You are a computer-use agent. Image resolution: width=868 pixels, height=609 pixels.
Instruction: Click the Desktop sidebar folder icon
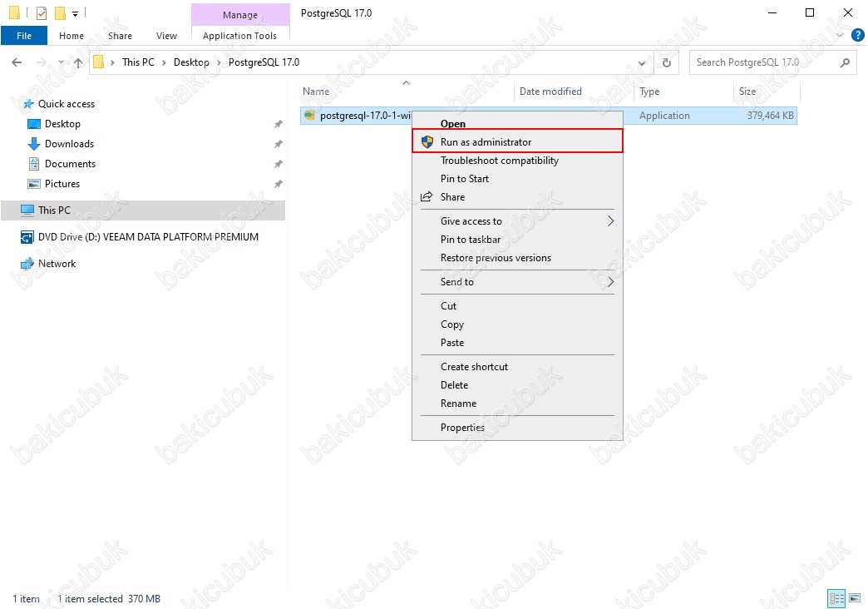pyautogui.click(x=34, y=124)
